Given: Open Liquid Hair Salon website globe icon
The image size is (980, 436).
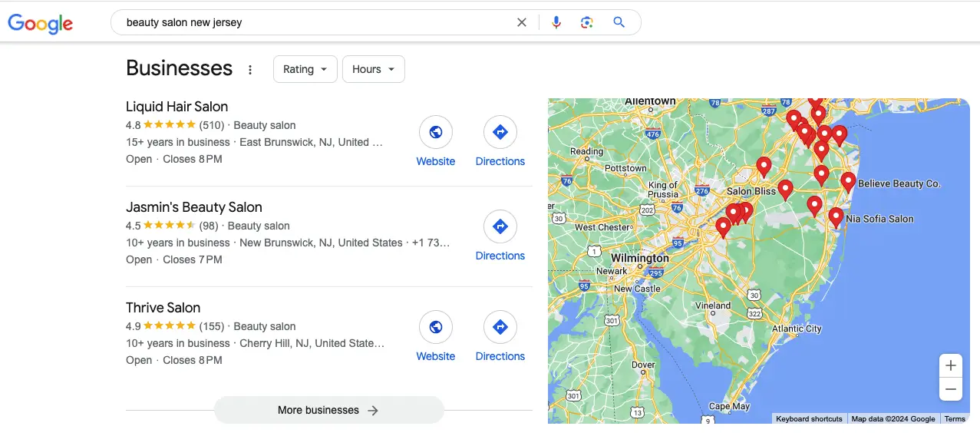Looking at the screenshot, I should (436, 132).
